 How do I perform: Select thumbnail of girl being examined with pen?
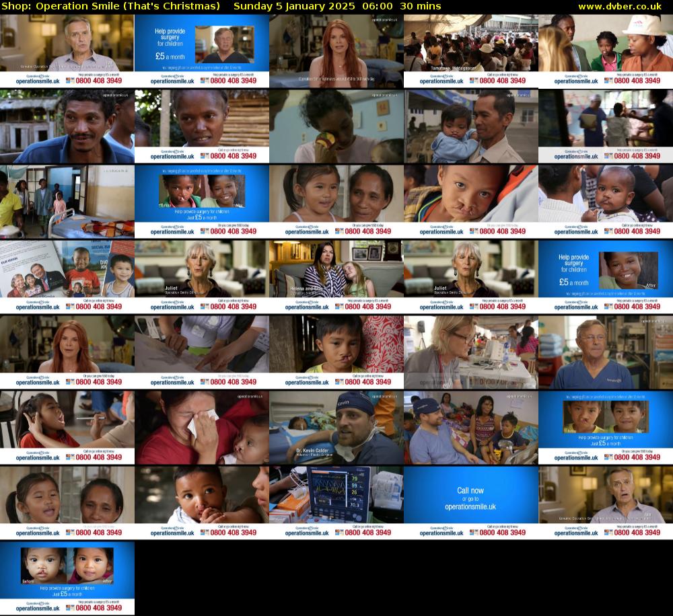coord(67,428)
